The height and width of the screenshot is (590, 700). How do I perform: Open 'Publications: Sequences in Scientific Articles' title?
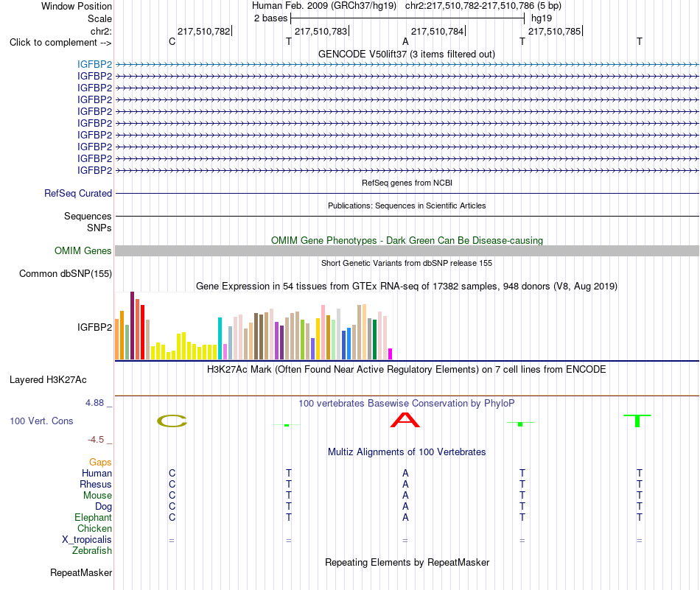[x=407, y=206]
